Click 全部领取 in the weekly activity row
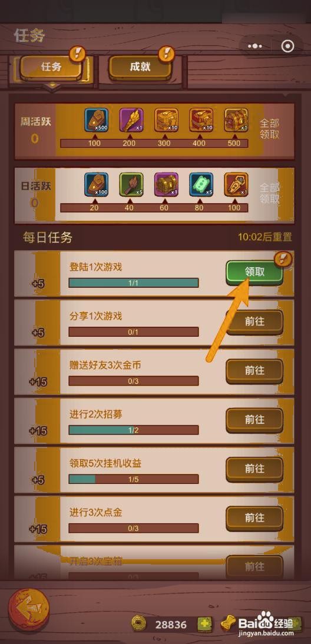The height and width of the screenshot is (644, 311). click(270, 129)
